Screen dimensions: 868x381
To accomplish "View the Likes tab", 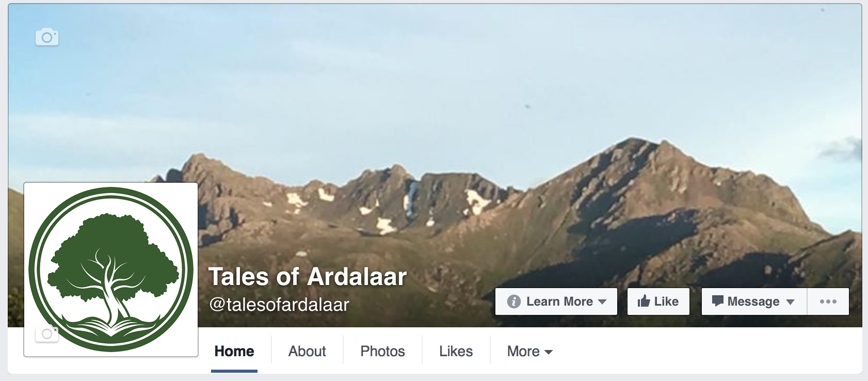I will (456, 352).
